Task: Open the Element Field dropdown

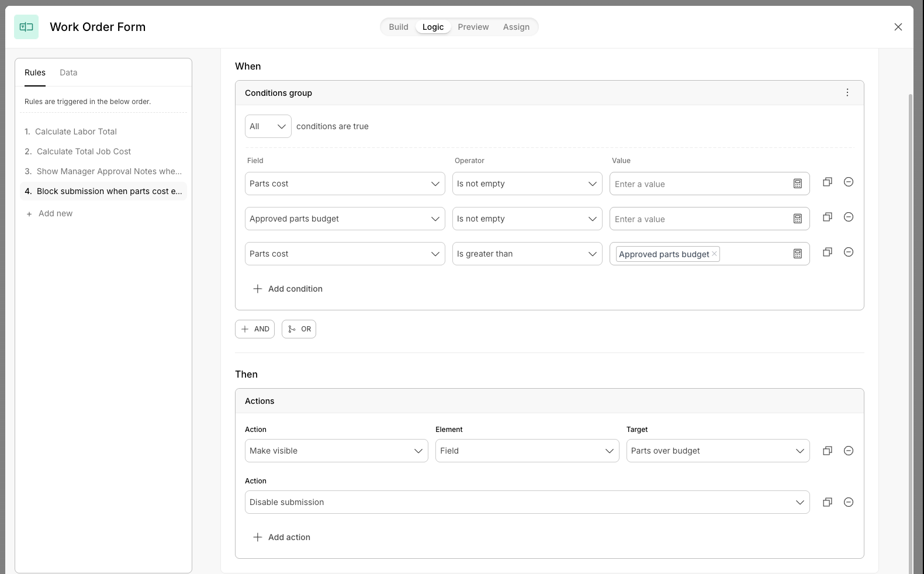Action: coord(527,451)
